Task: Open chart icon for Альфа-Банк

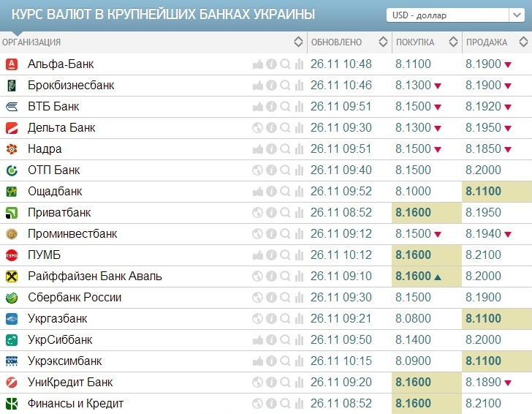Action: (x=299, y=64)
